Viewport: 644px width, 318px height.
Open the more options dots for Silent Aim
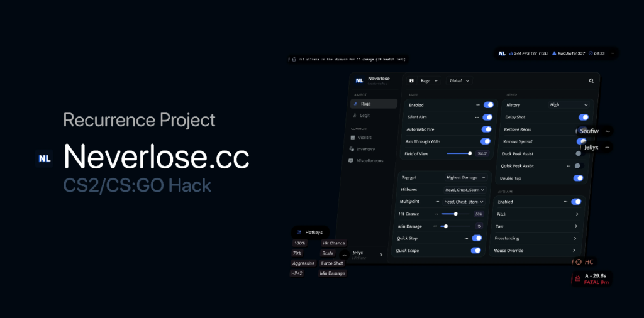point(477,118)
